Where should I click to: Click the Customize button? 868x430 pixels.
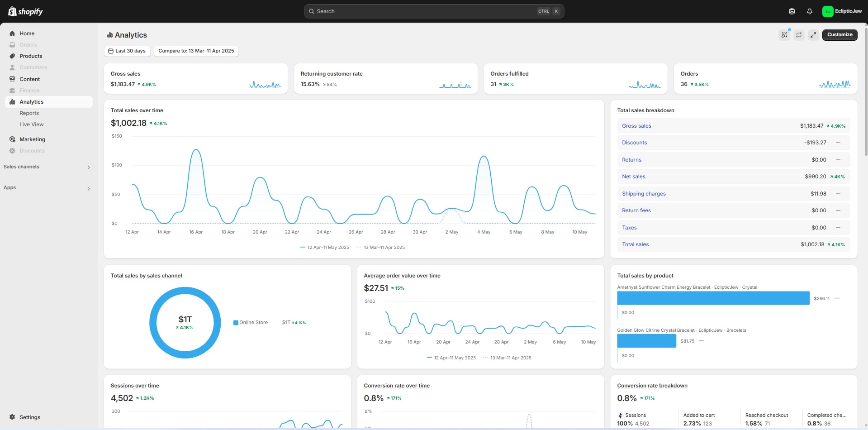[x=840, y=35]
